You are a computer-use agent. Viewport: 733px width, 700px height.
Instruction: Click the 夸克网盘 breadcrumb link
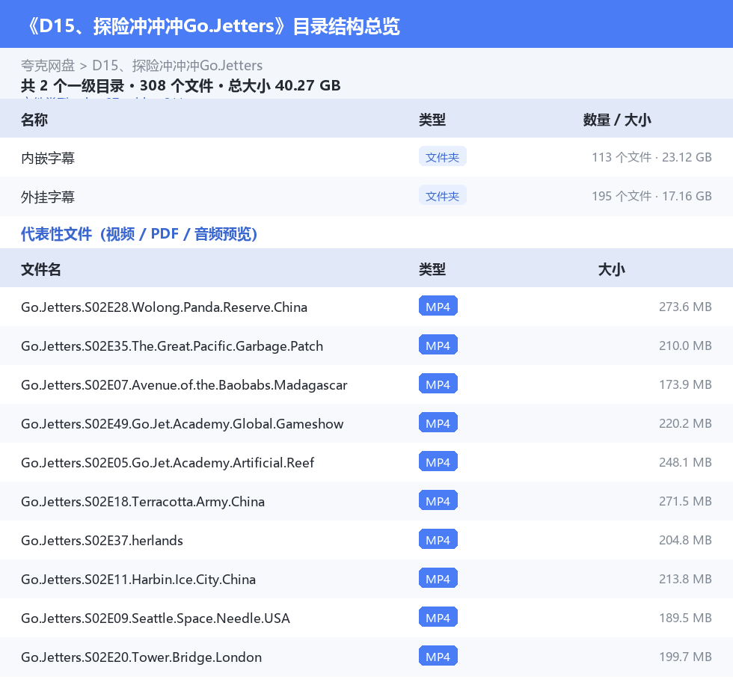48,65
